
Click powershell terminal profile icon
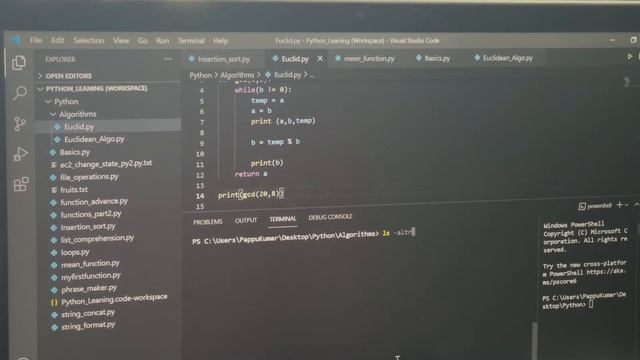click(582, 207)
